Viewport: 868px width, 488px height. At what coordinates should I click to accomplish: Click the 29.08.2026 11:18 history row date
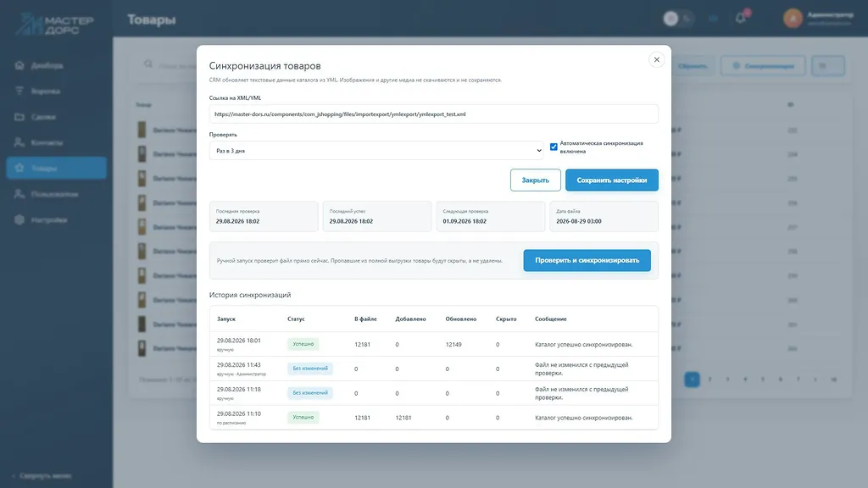click(x=238, y=390)
